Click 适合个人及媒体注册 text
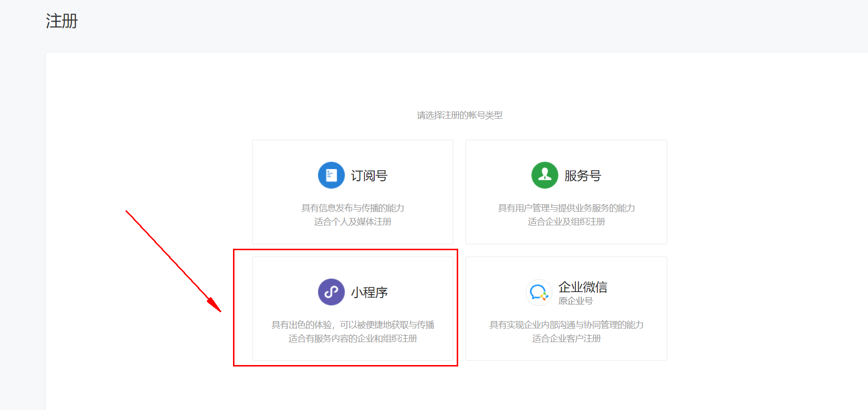 pyautogui.click(x=353, y=222)
